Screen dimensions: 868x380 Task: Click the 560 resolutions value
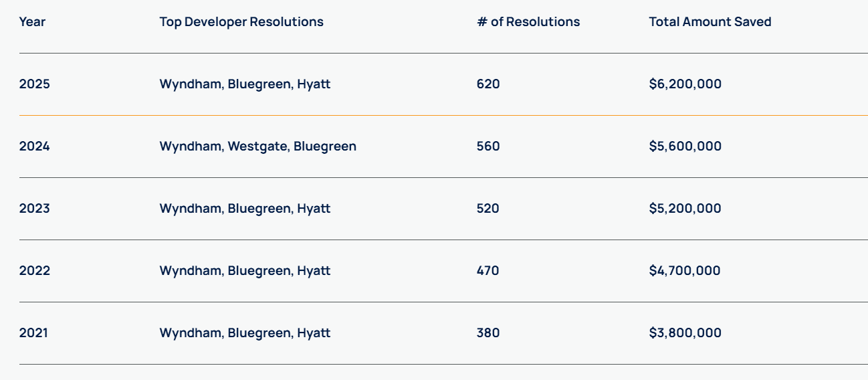tap(487, 147)
